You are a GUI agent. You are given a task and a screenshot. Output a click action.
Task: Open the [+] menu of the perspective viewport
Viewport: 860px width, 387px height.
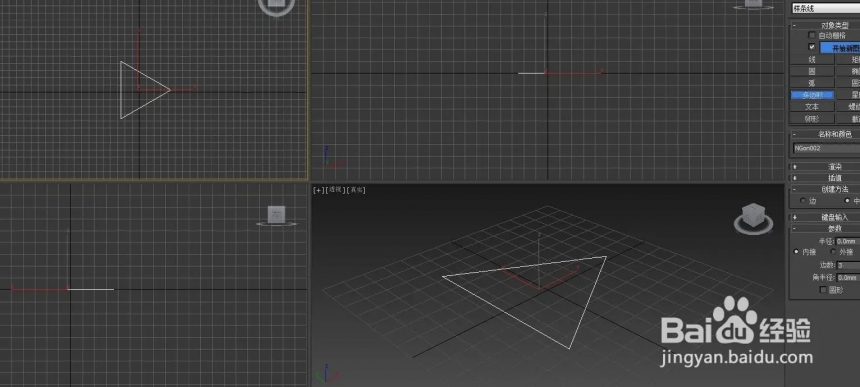click(318, 190)
